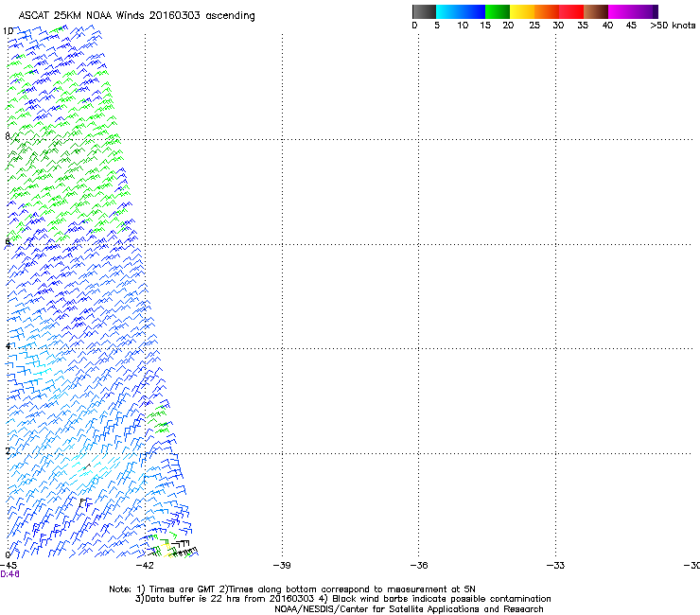The width and height of the screenshot is (700, 615).
Task: Click the latitude label 4
Action: tap(8, 346)
